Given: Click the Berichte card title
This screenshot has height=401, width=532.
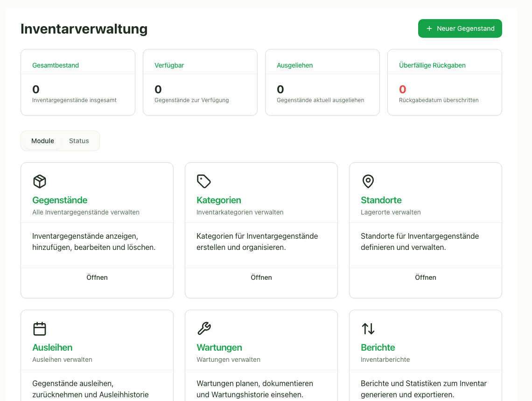Looking at the screenshot, I should click(378, 347).
